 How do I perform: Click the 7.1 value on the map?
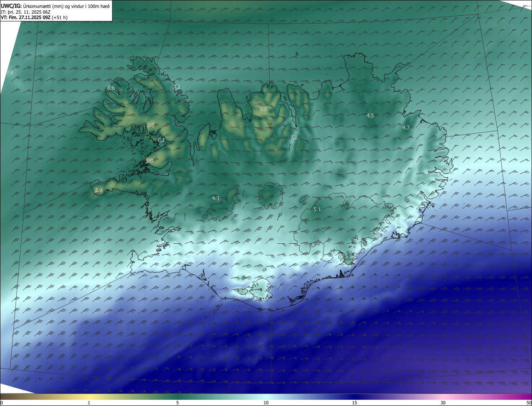[177, 87]
